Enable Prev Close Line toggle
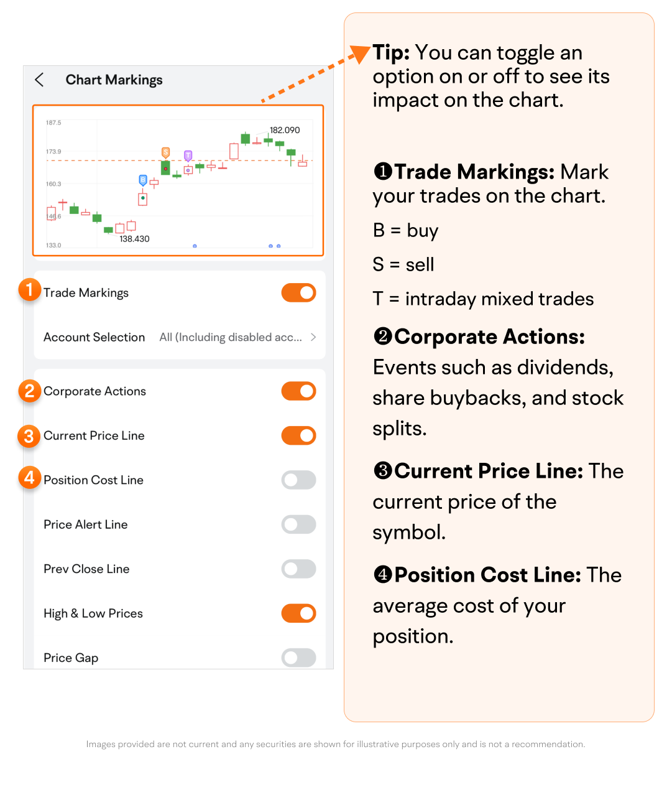Image resolution: width=672 pixels, height=800 pixels. [298, 569]
